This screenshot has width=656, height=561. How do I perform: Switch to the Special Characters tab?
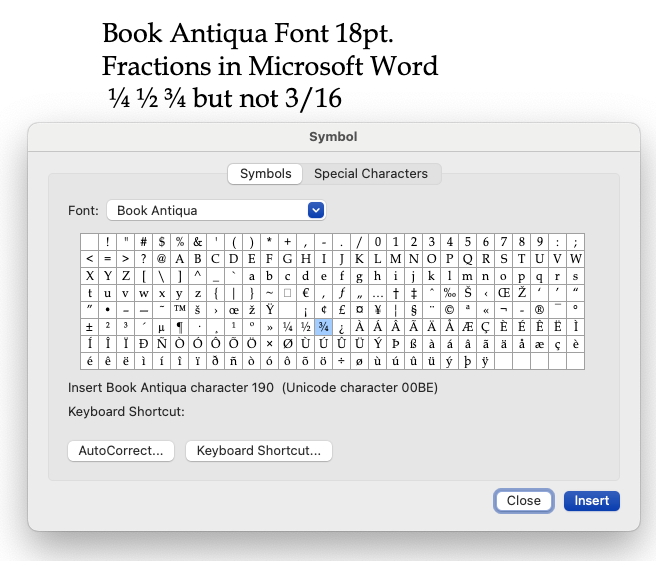[x=371, y=174]
